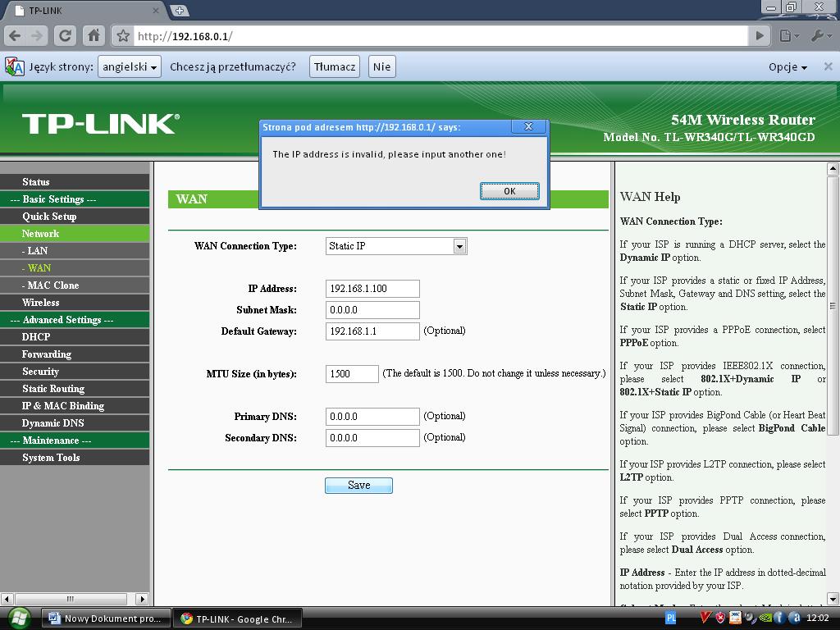This screenshot has height=630, width=840.
Task: Select the TP-LINK Google Chrome taskbar button
Action: pos(238,619)
